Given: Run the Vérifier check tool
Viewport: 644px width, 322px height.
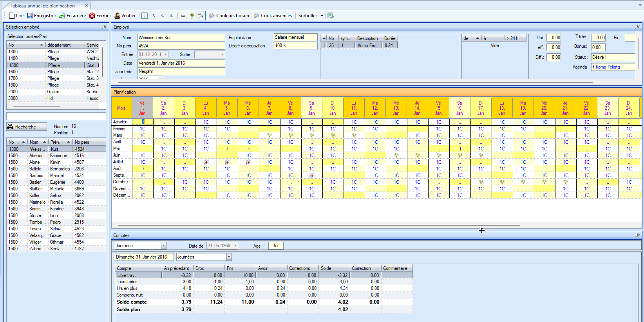Looking at the screenshot, I should click(x=117, y=16).
